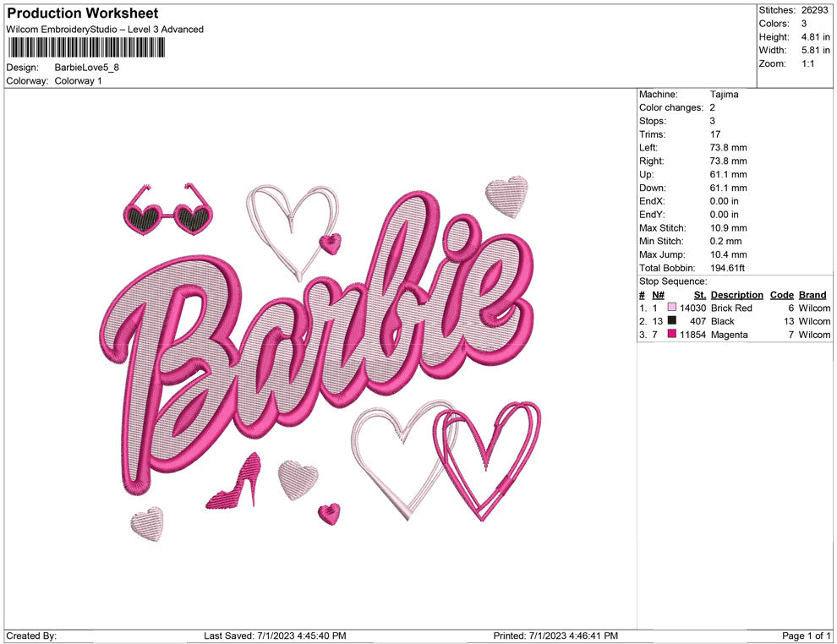Click the stitch count 14030
Screen dimensions: 837x644
coord(693,308)
